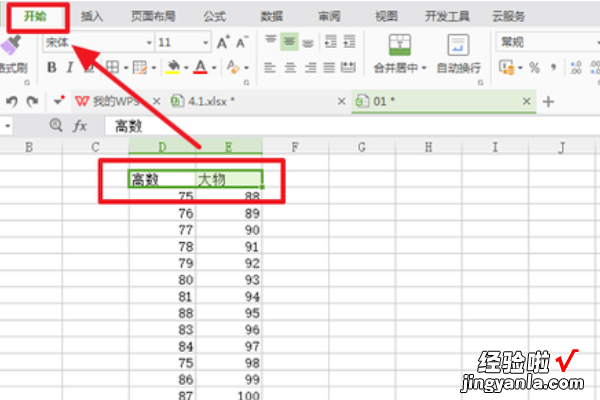Close the 01 document tab
The height and width of the screenshot is (400, 600).
527,101
